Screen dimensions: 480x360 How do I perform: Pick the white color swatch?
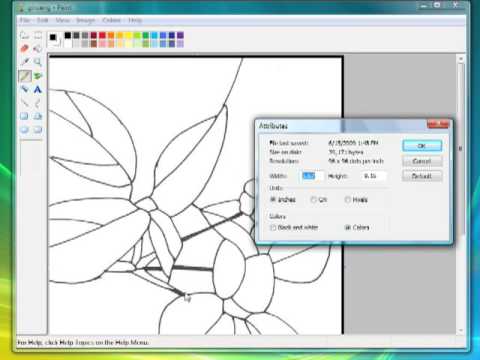(68, 44)
